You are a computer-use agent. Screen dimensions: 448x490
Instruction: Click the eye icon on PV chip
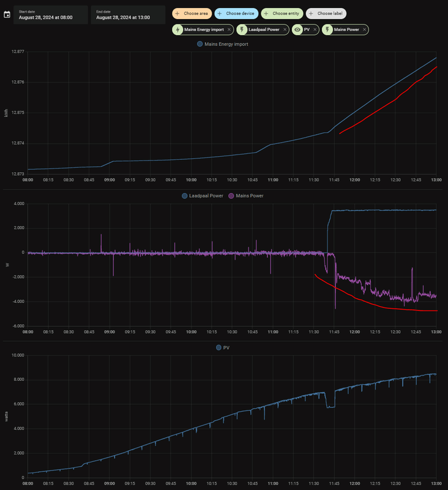point(297,29)
